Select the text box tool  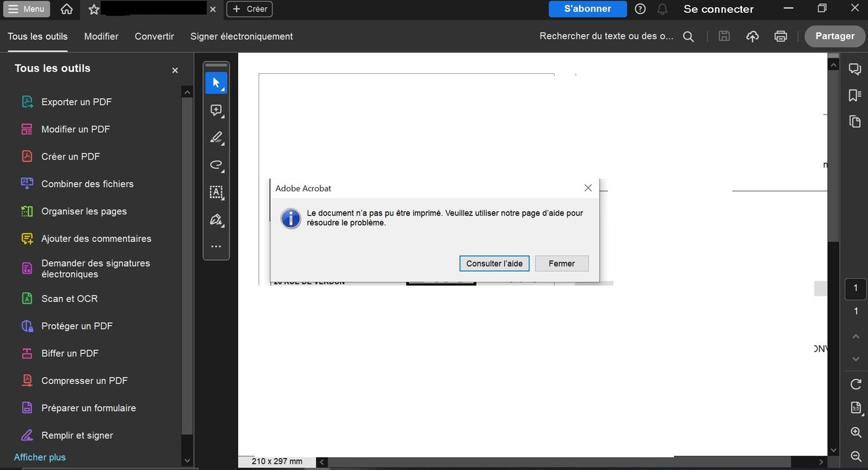216,192
